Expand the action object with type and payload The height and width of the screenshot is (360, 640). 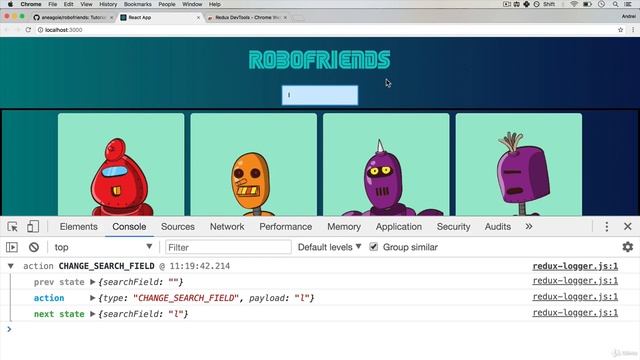[93, 298]
